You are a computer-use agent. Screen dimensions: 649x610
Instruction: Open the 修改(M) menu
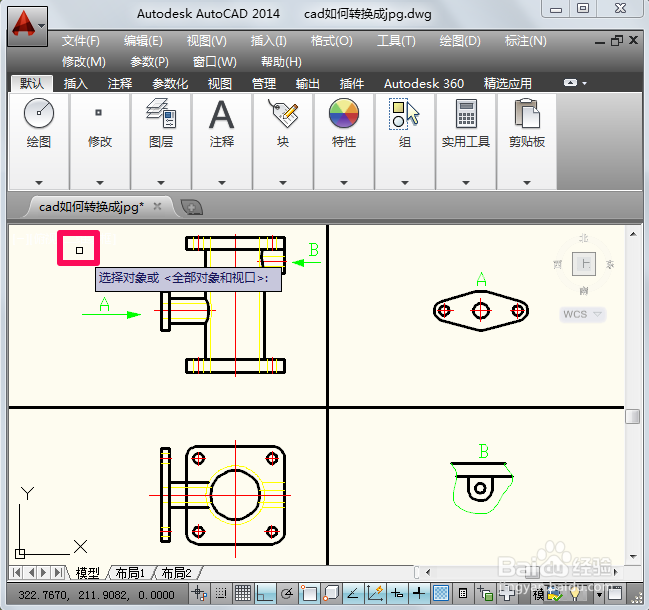coord(84,62)
